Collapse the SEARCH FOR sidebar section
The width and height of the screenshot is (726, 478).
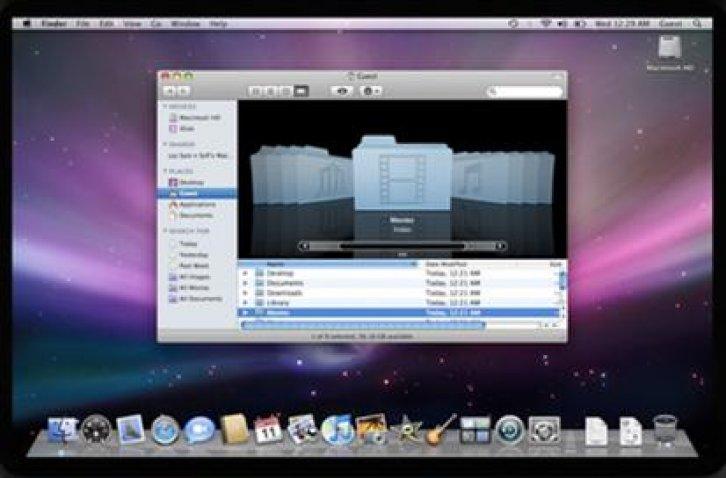(165, 230)
